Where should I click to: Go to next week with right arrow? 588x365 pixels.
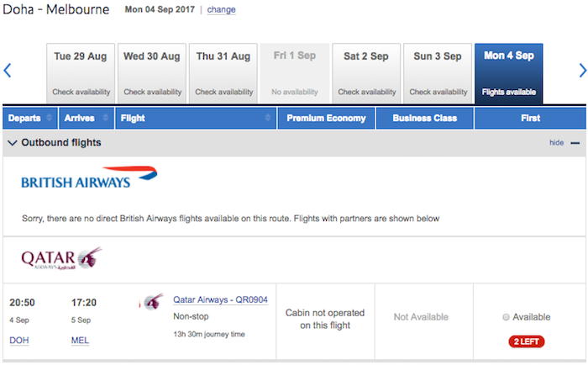[x=582, y=71]
